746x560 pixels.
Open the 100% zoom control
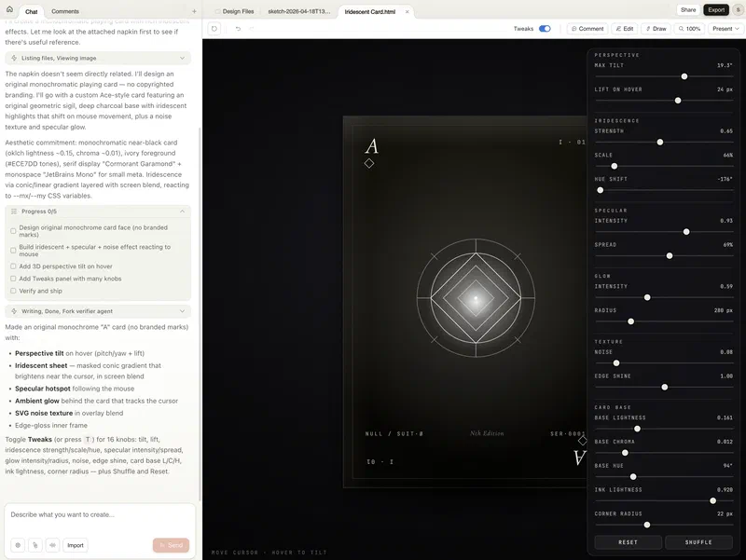pos(689,29)
